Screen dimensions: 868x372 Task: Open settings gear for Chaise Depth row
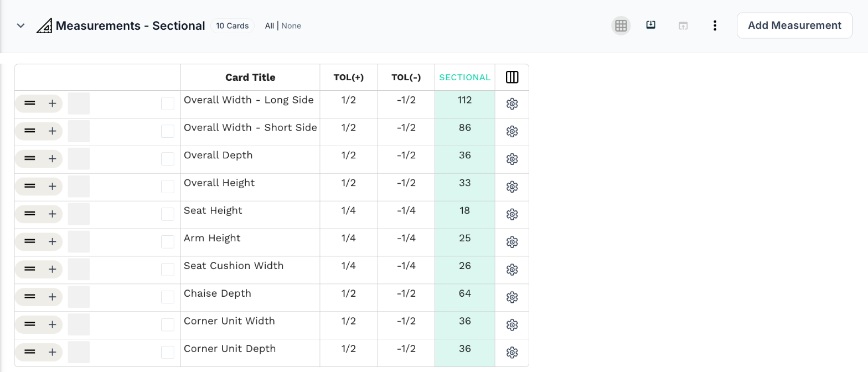[x=512, y=298]
